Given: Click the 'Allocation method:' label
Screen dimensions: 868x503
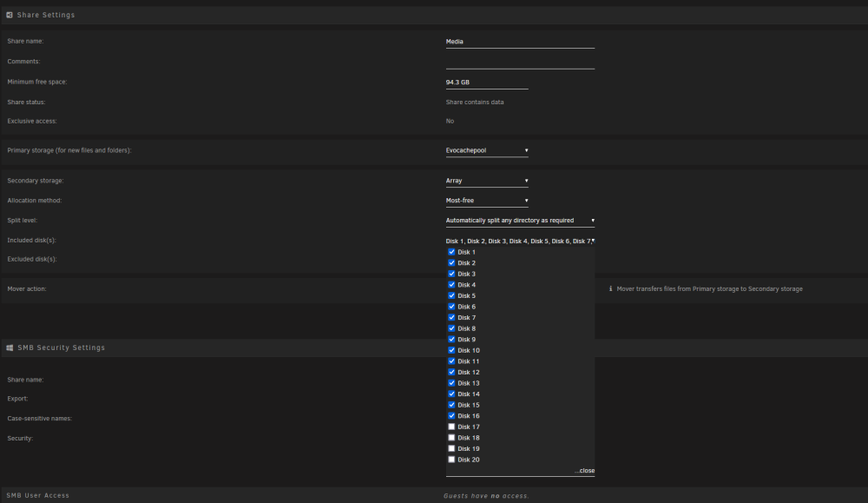Looking at the screenshot, I should pyautogui.click(x=35, y=201).
